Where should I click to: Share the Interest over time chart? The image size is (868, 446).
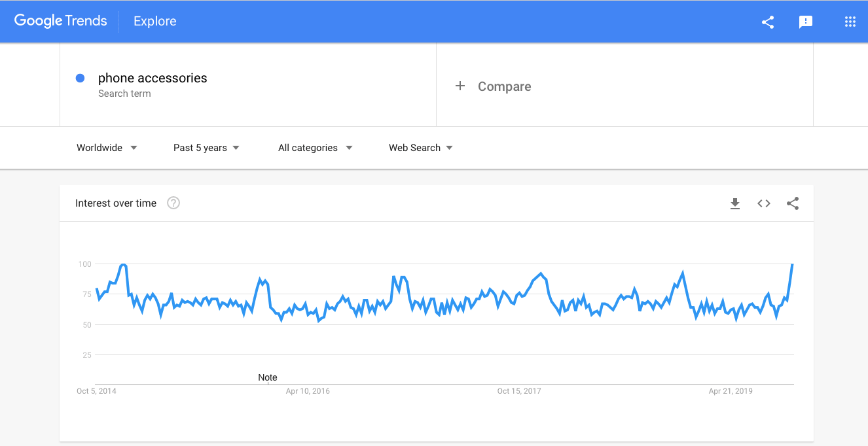coord(793,203)
